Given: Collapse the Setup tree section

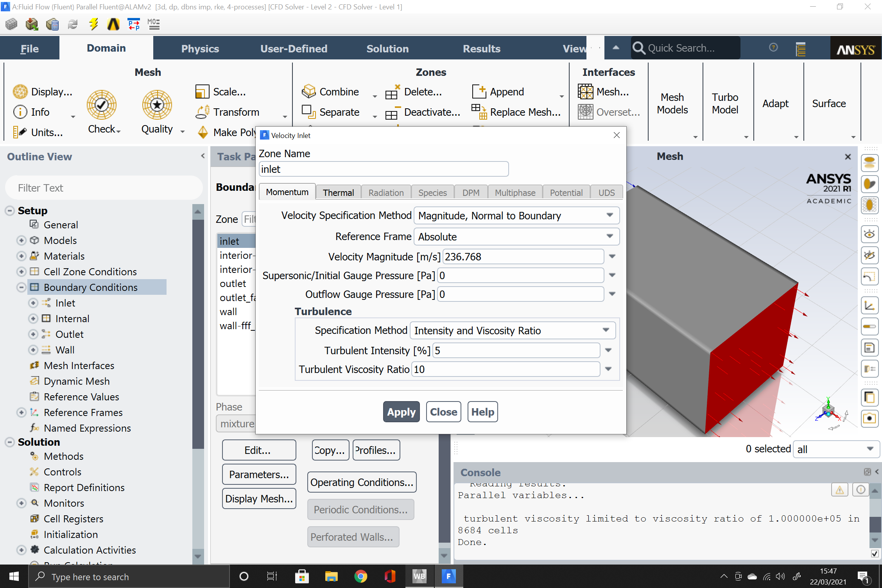Looking at the screenshot, I should (10, 211).
